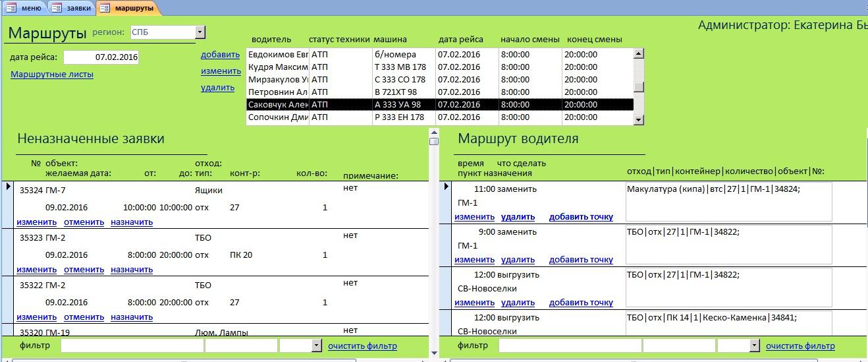Click first filter field under driver route
The width and height of the screenshot is (868, 362).
pos(570,346)
